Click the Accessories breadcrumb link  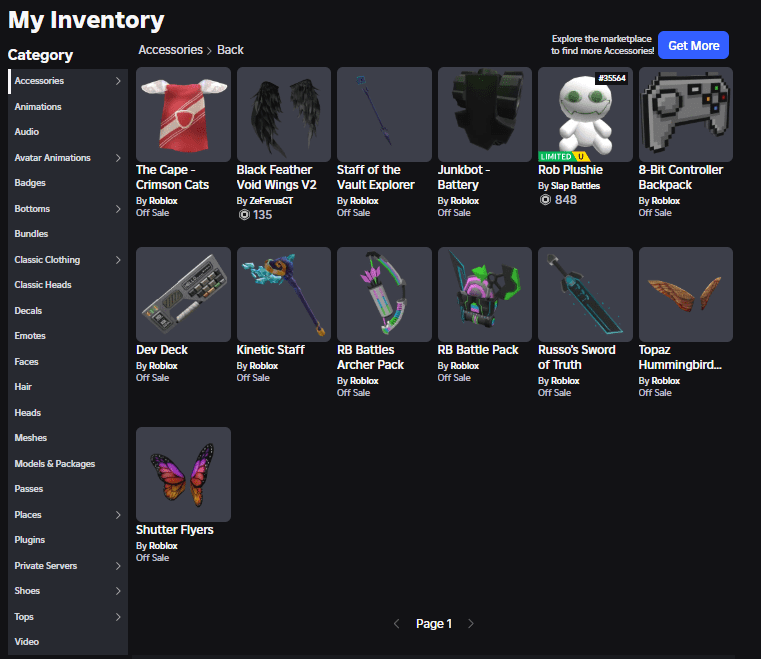pos(170,50)
